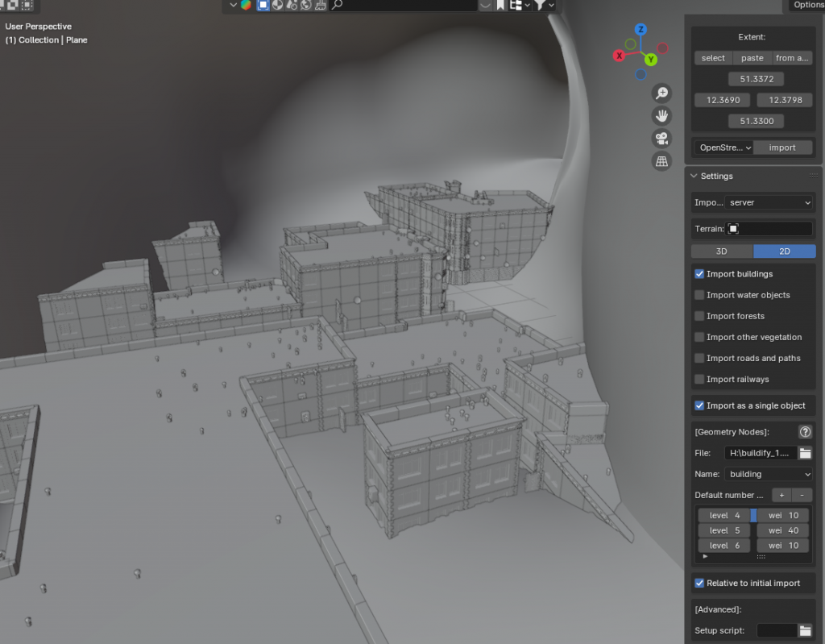The image size is (825, 644).
Task: Click the paste extent button
Action: click(752, 58)
